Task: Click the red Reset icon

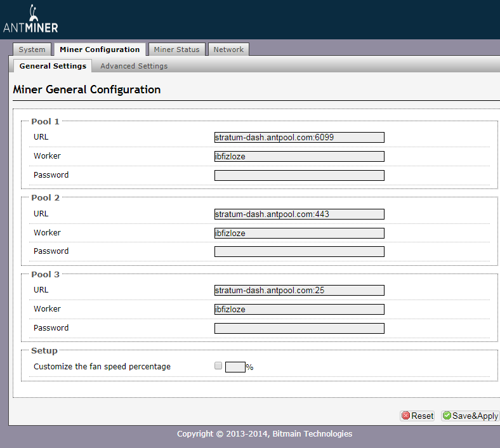Action: tap(406, 416)
